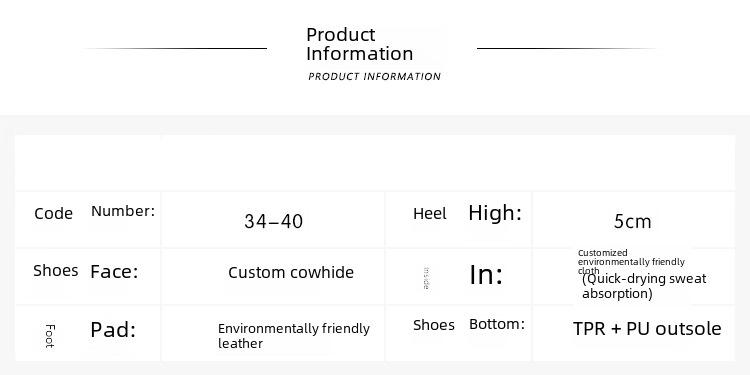Screen dimensions: 750x375
Task: Click the large In: label
Action: coord(486,275)
